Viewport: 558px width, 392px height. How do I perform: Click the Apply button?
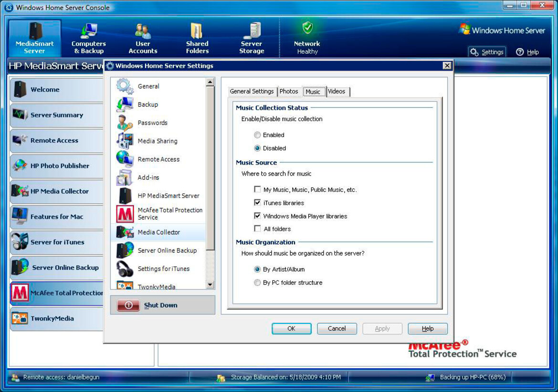click(x=382, y=329)
